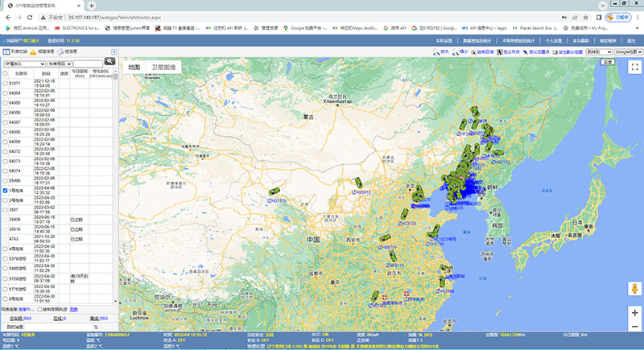644x350 pixels.
Task: Click set as default view tool
Action: (568, 52)
